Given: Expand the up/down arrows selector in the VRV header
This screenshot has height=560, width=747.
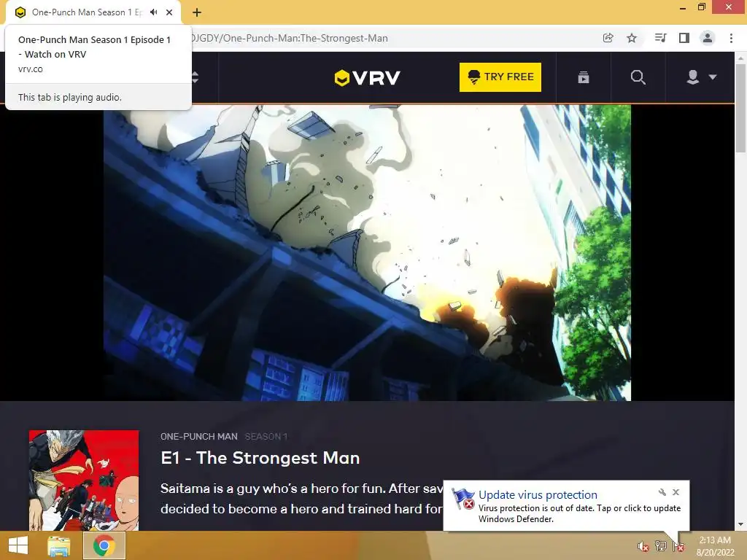Looking at the screenshot, I should (x=195, y=77).
